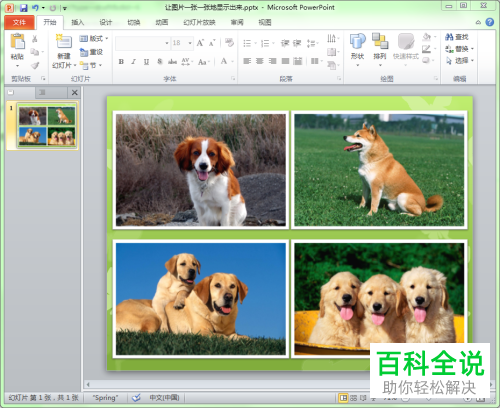
Task: Click the Arrange icon
Action: (x=380, y=41)
